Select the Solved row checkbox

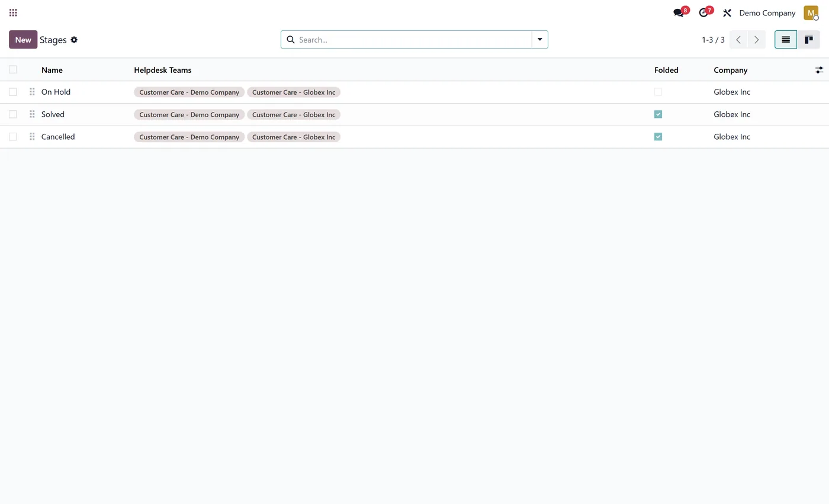(x=12, y=114)
